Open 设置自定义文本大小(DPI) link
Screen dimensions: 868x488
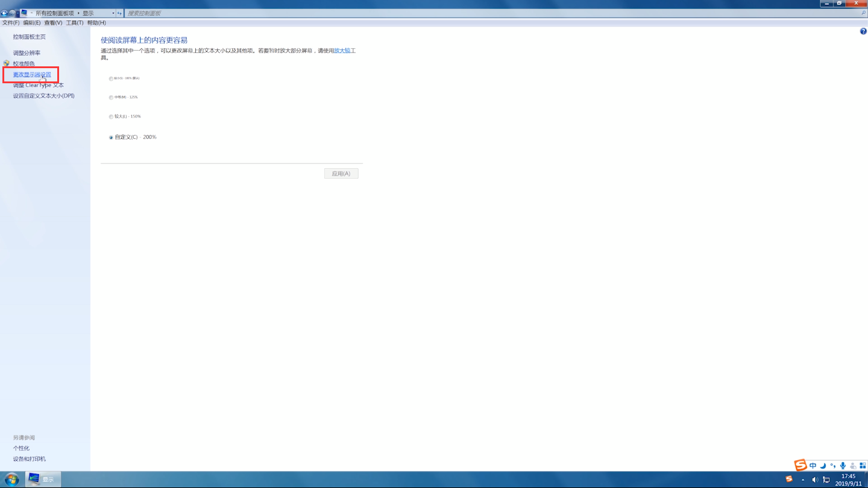(44, 96)
